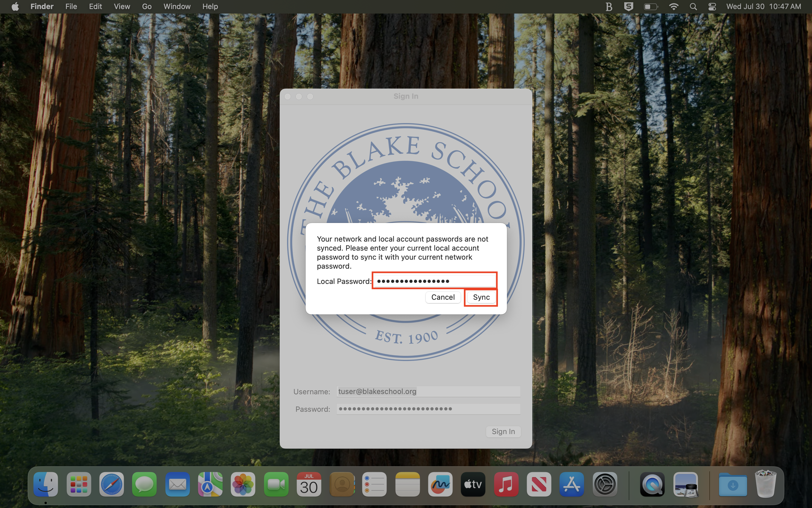Image resolution: width=812 pixels, height=508 pixels.
Task: Open Reminders in the Dock
Action: click(x=375, y=484)
